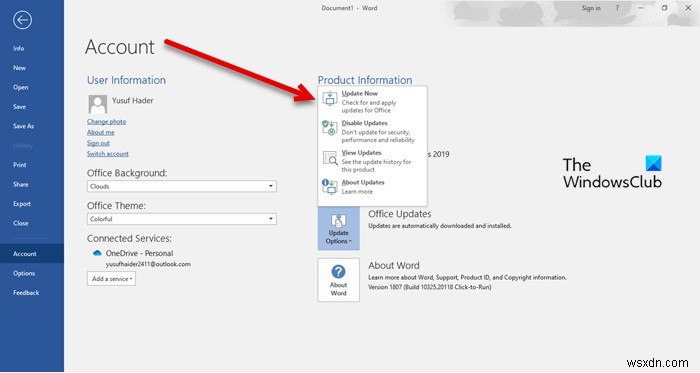Click the OneDrive - Personal service entry
The width and height of the screenshot is (700, 373).
[139, 253]
